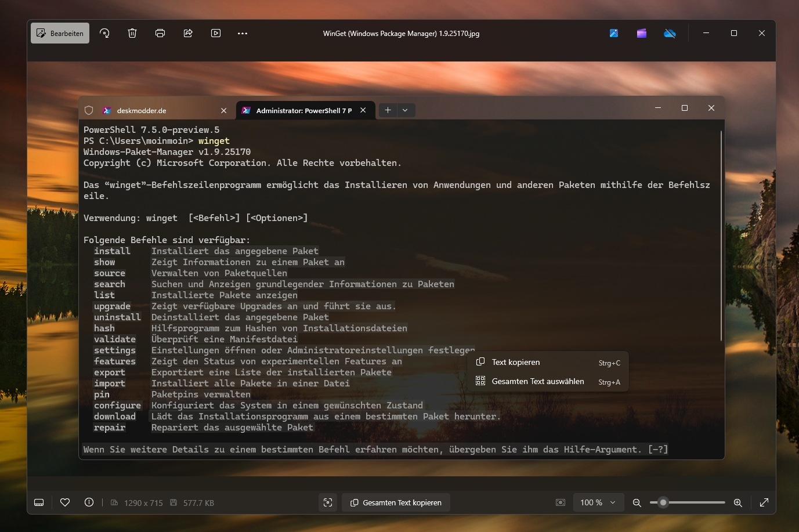
Task: Click the 'repair' command text
Action: [x=110, y=428]
